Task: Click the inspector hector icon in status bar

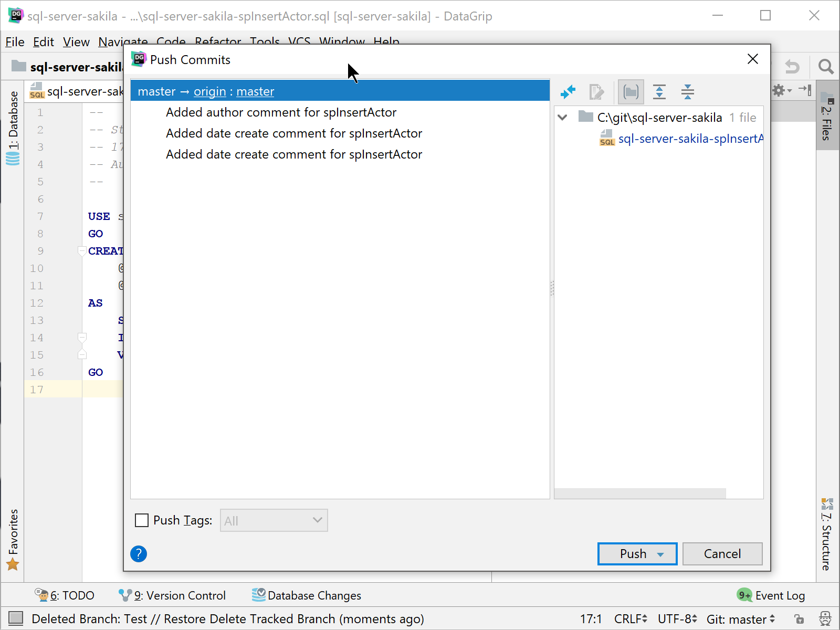Action: click(825, 619)
